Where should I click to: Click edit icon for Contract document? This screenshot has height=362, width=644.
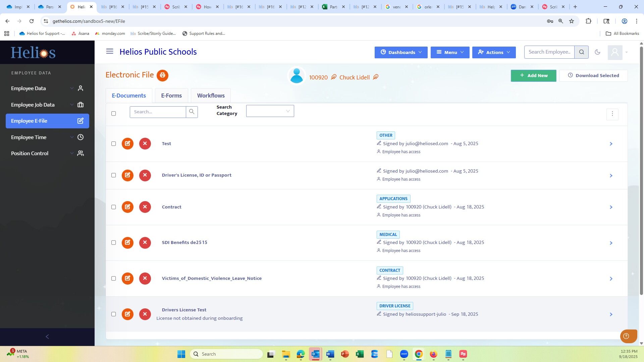[x=127, y=207]
